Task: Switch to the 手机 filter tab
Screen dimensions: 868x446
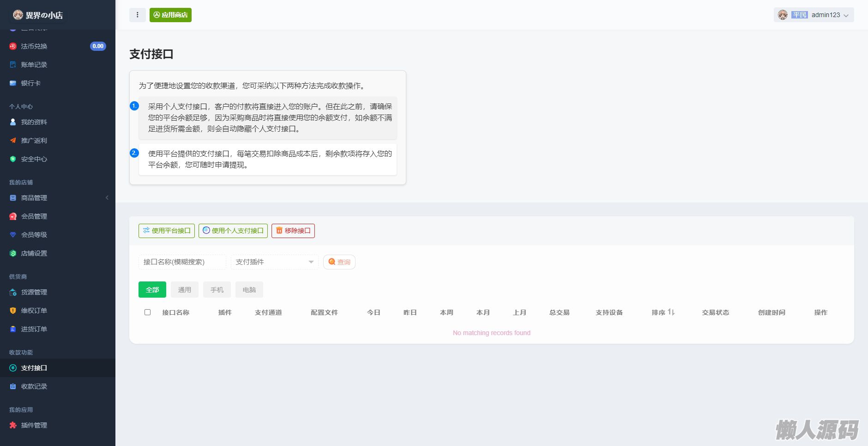Action: (x=217, y=290)
